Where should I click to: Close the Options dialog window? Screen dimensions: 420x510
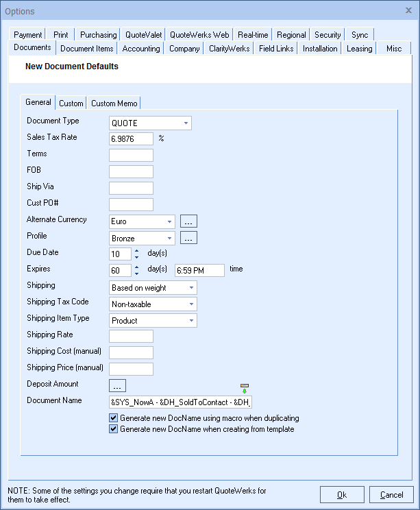coord(408,10)
